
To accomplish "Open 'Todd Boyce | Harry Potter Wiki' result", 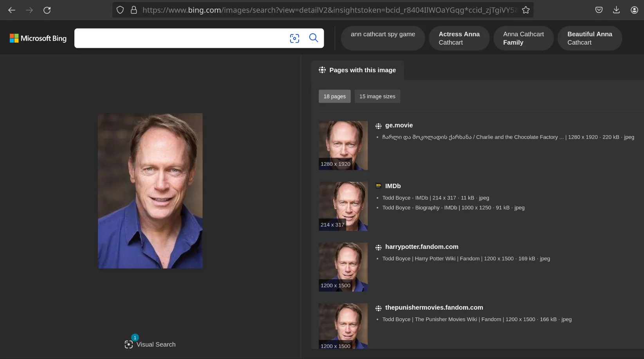I will click(466, 259).
